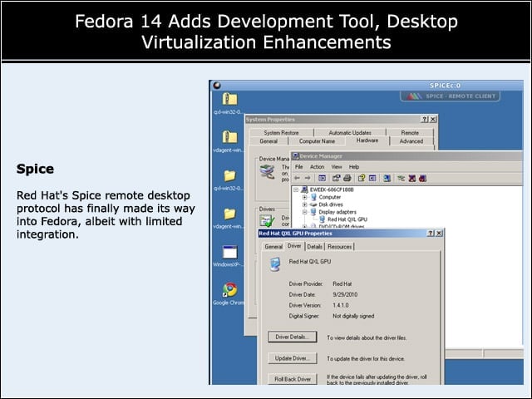
Task: Open the View menu in Device Manager
Action: (x=337, y=167)
